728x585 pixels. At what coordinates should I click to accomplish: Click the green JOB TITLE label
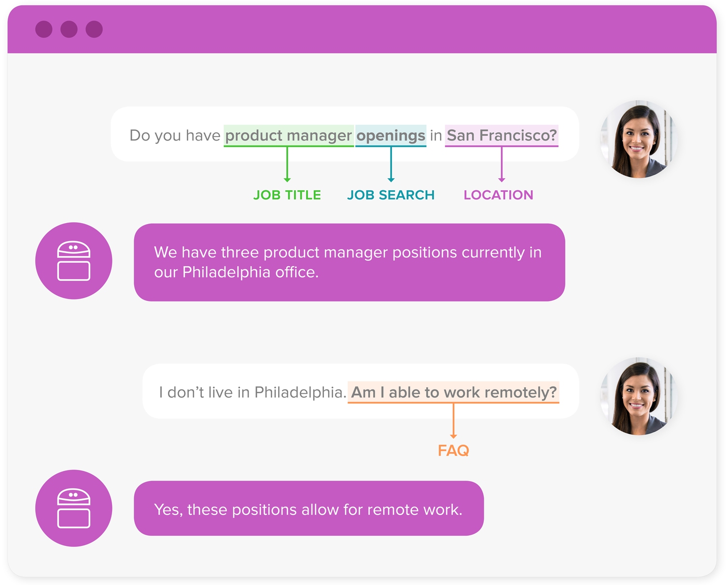pos(287,195)
